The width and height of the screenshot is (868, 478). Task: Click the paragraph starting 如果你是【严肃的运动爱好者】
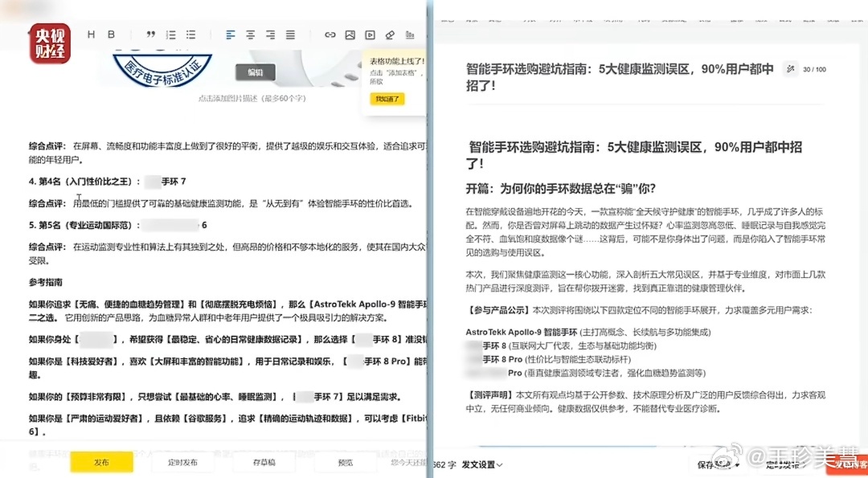(x=228, y=425)
